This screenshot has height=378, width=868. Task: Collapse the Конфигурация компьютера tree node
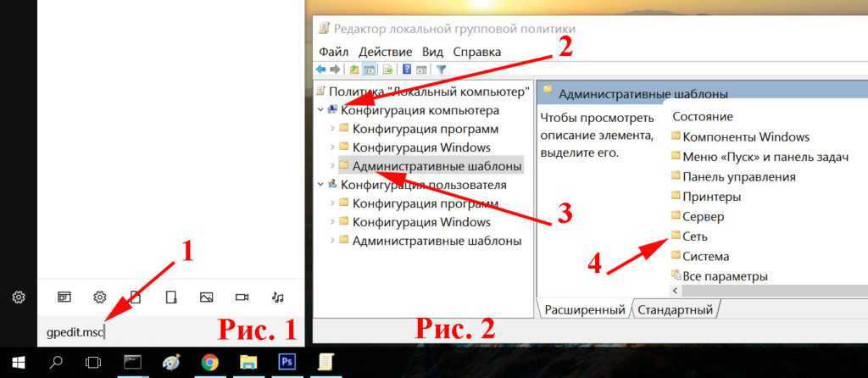click(x=320, y=110)
